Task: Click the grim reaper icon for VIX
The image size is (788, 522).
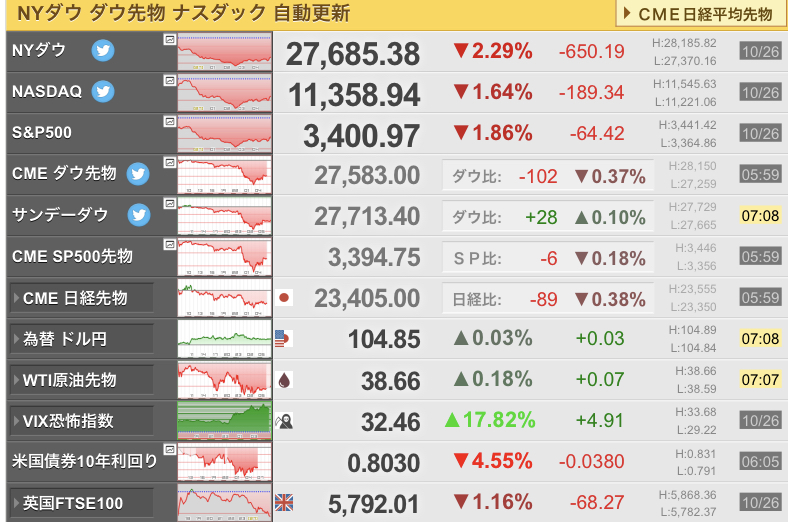Action: [284, 421]
